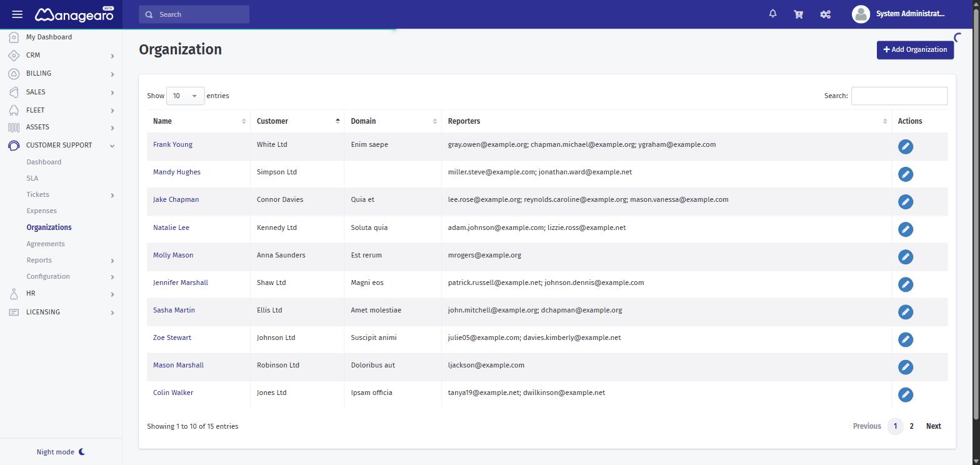Focus the top bar Search field
The height and width of the screenshot is (465, 980).
click(194, 14)
